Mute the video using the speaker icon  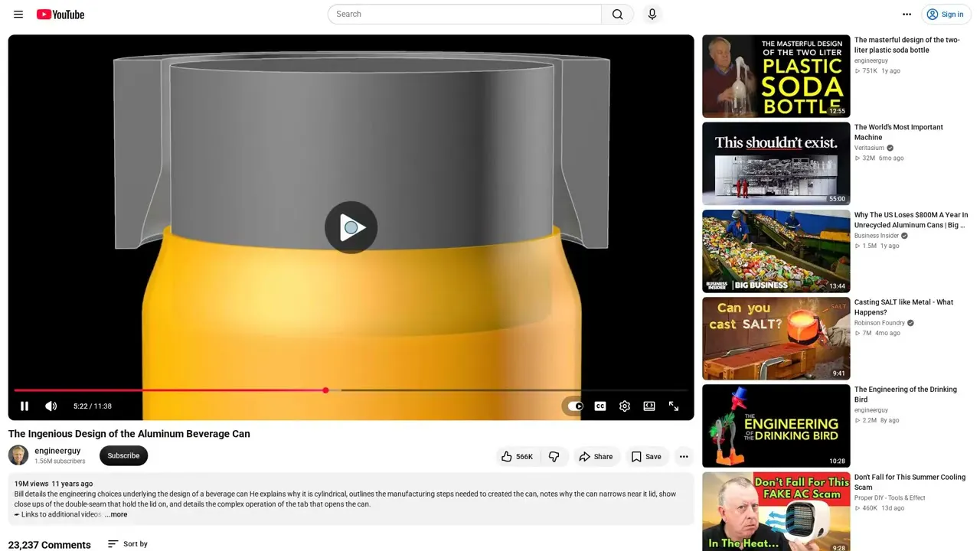[x=51, y=406]
